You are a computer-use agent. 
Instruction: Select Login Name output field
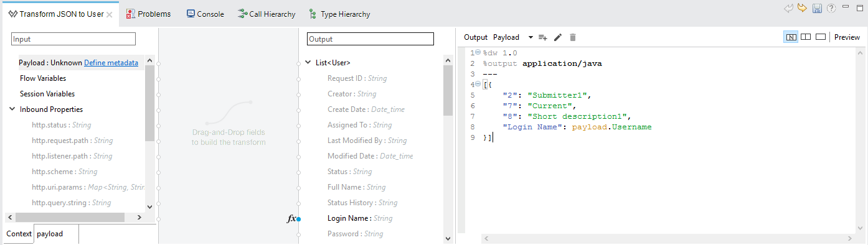click(x=360, y=218)
